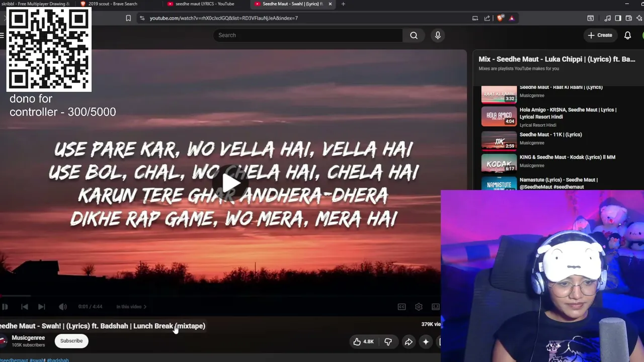644x362 pixels.
Task: Subscribe to the Musicgenree channel
Action: (x=71, y=341)
